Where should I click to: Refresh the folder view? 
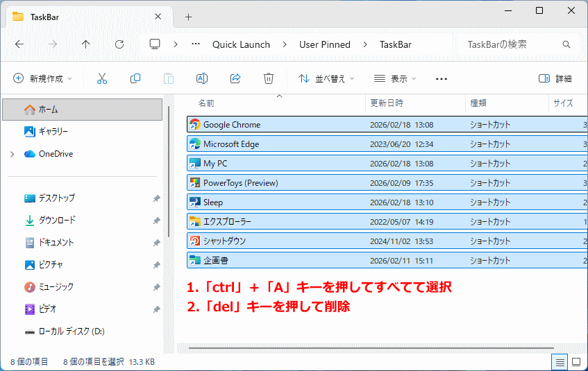119,44
